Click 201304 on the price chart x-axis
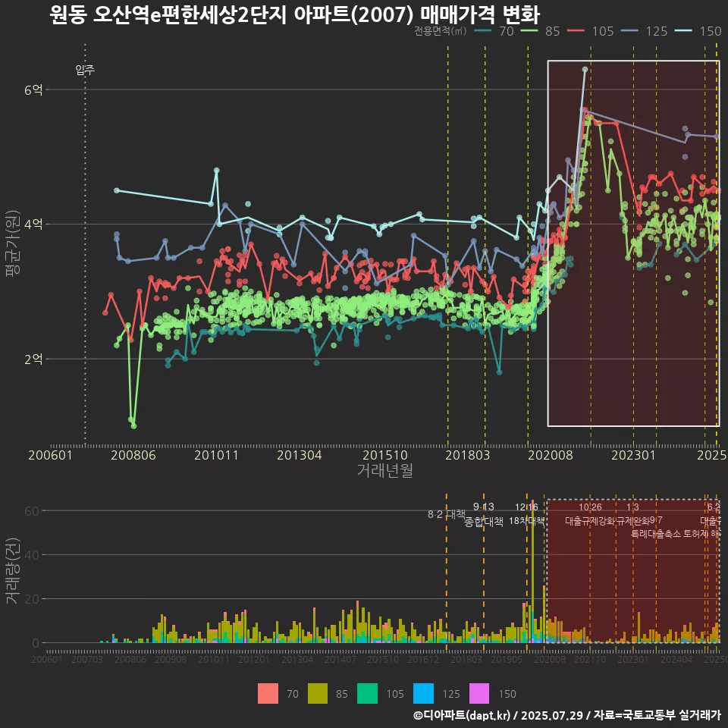Viewport: 728px width, 728px height. 300,455
